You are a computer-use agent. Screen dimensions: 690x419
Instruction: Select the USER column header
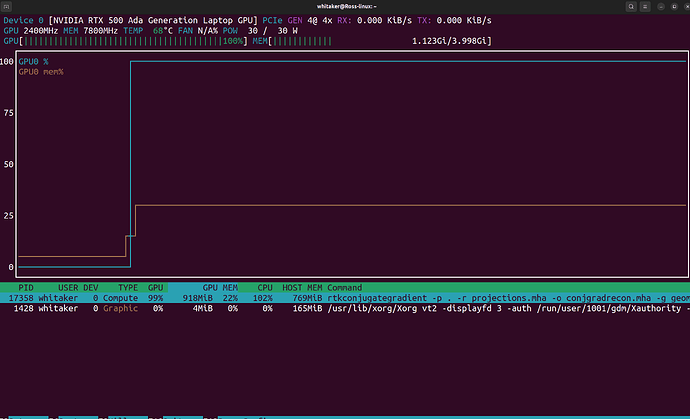pyautogui.click(x=68, y=288)
